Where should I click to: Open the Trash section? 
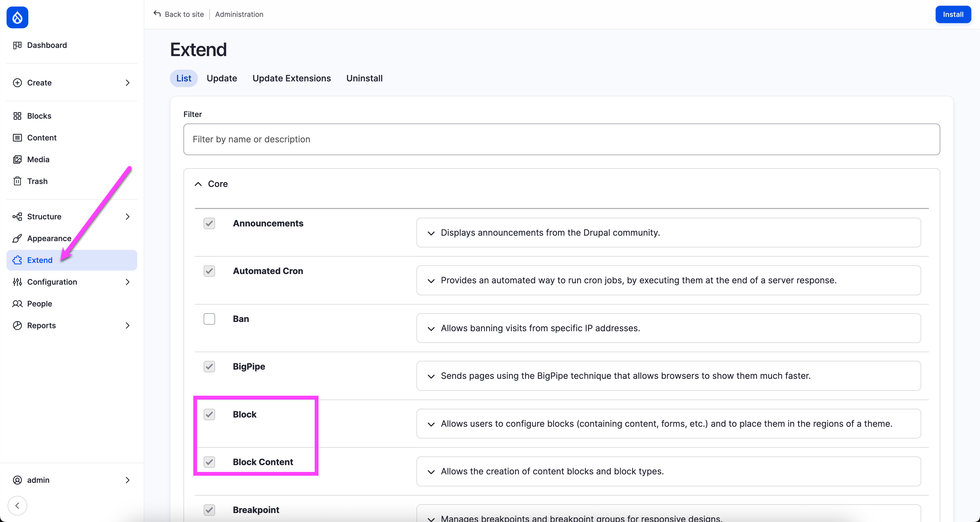pyautogui.click(x=37, y=181)
